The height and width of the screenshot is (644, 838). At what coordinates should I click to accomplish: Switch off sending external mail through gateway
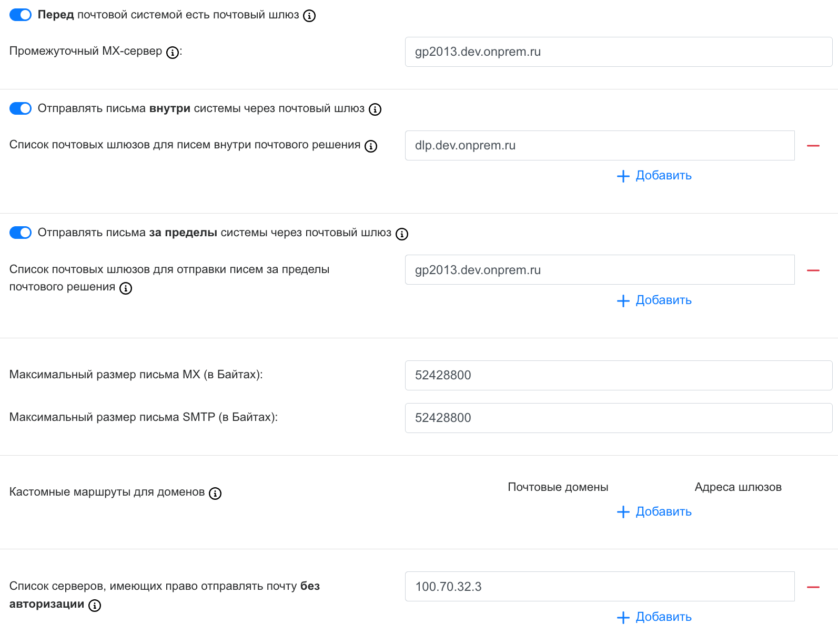21,233
